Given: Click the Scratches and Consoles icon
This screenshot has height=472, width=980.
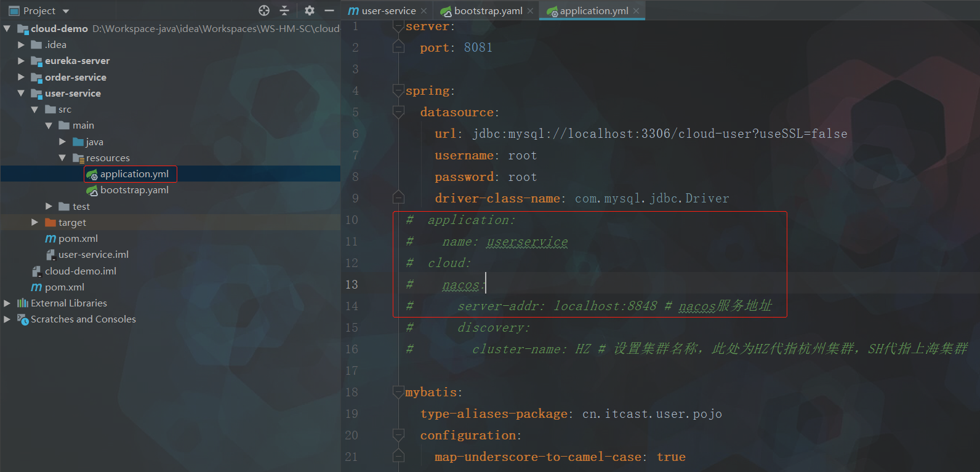Looking at the screenshot, I should (x=23, y=319).
